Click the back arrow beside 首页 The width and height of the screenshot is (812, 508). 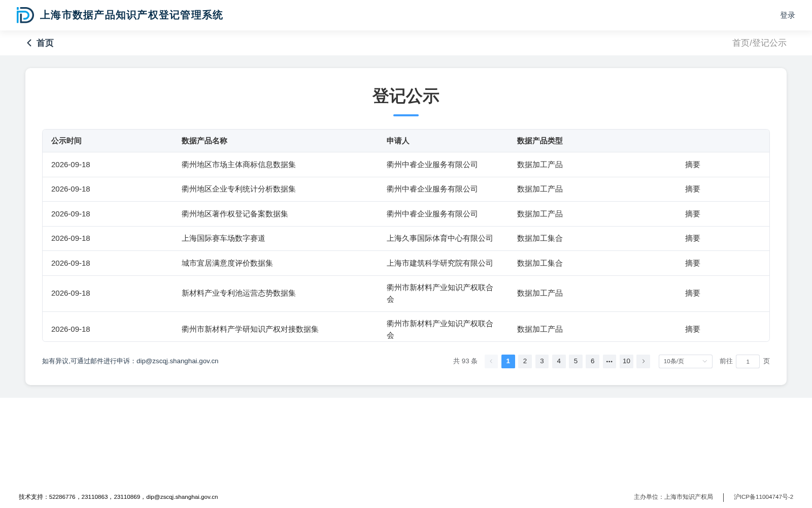29,43
